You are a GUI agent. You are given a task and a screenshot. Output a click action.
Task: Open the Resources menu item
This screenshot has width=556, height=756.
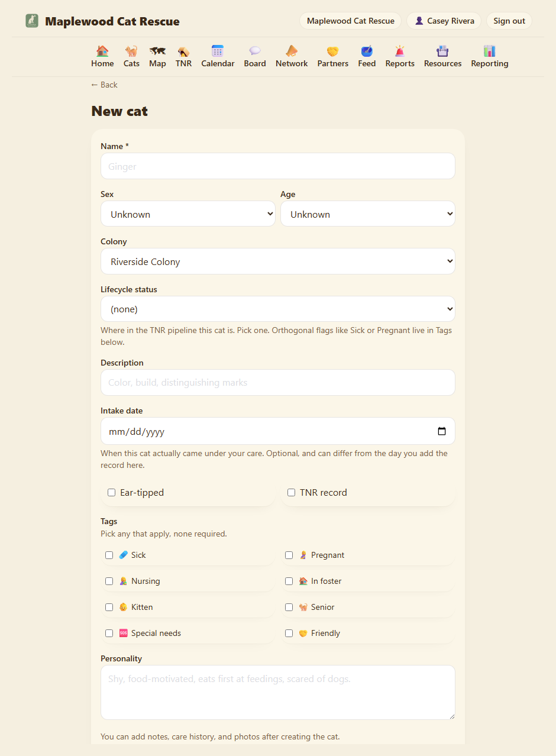(442, 57)
